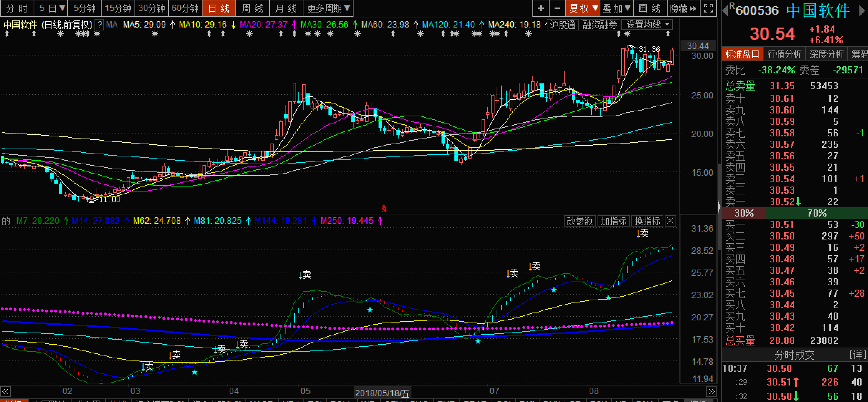868x402 pixels.
Task: Click the 30% / 70% buy-sell ratio bar
Action: tap(795, 213)
